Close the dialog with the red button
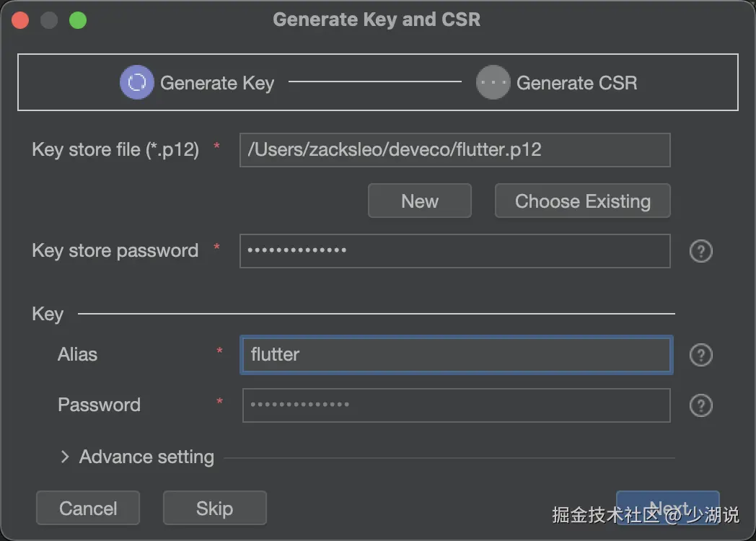The width and height of the screenshot is (756, 541). click(x=20, y=19)
